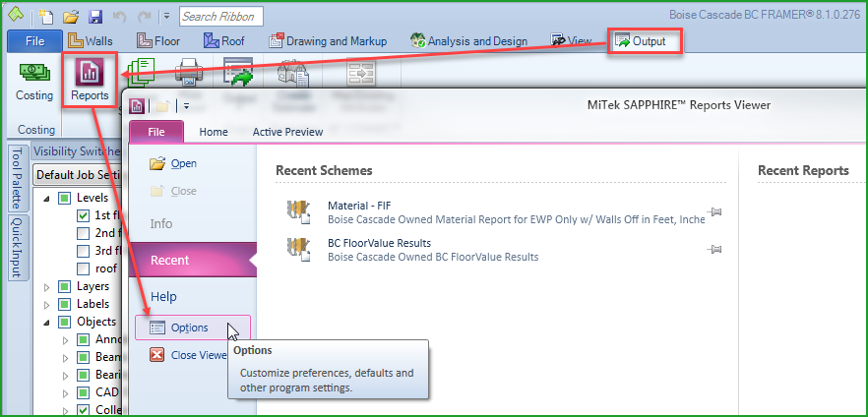Image resolution: width=868 pixels, height=417 pixels.
Task: Redo the last action in BC FRAMER
Action: (145, 17)
